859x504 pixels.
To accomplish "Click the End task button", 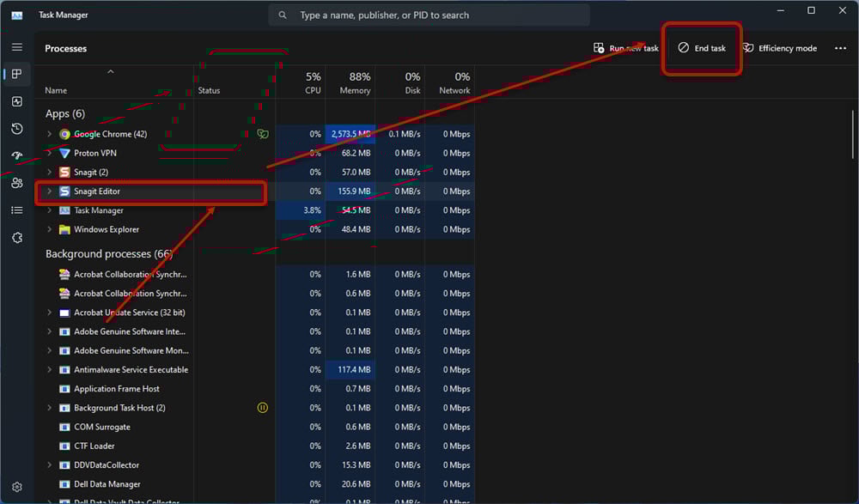I will (702, 48).
